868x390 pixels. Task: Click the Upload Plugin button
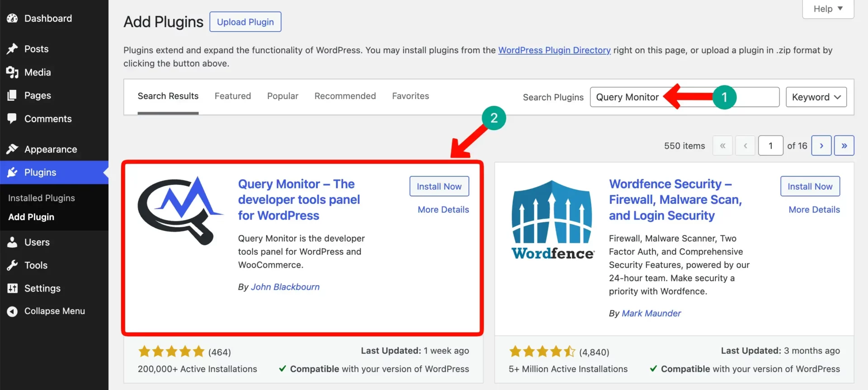click(x=245, y=22)
